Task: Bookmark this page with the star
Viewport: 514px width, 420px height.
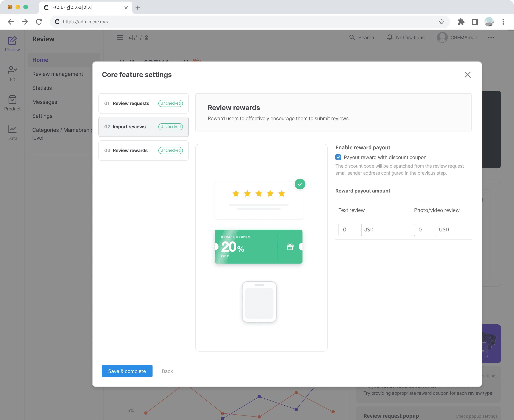Action: [441, 22]
